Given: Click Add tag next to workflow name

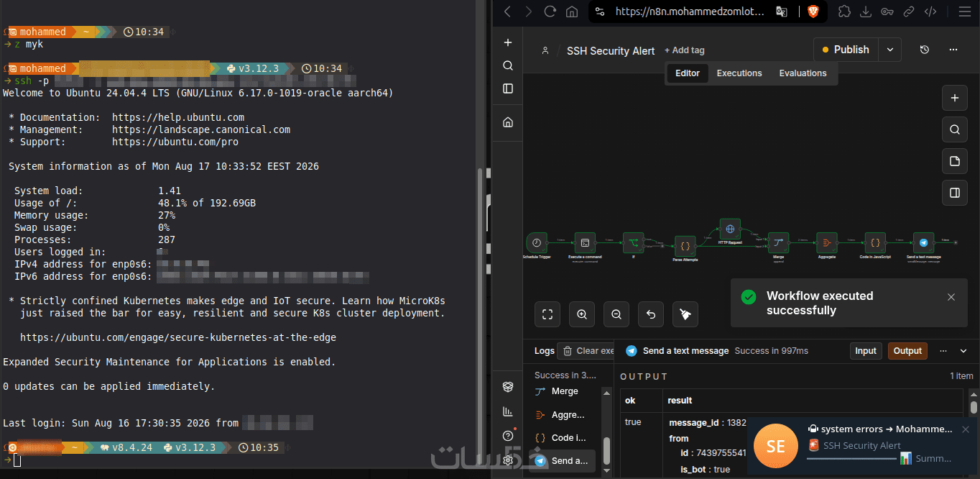Looking at the screenshot, I should (x=685, y=50).
